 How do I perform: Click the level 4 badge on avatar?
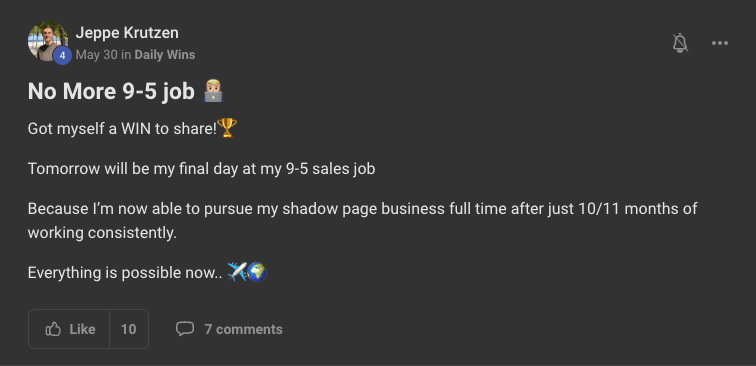coord(62,55)
